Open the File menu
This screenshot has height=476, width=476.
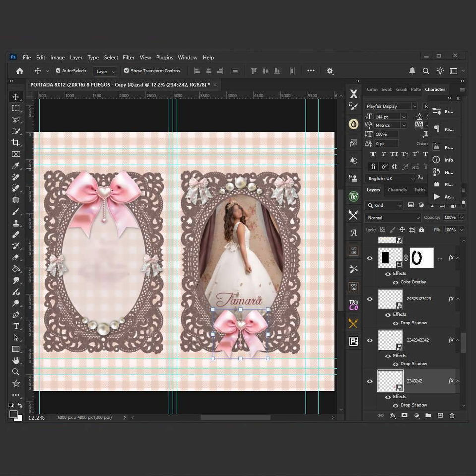[x=27, y=57]
